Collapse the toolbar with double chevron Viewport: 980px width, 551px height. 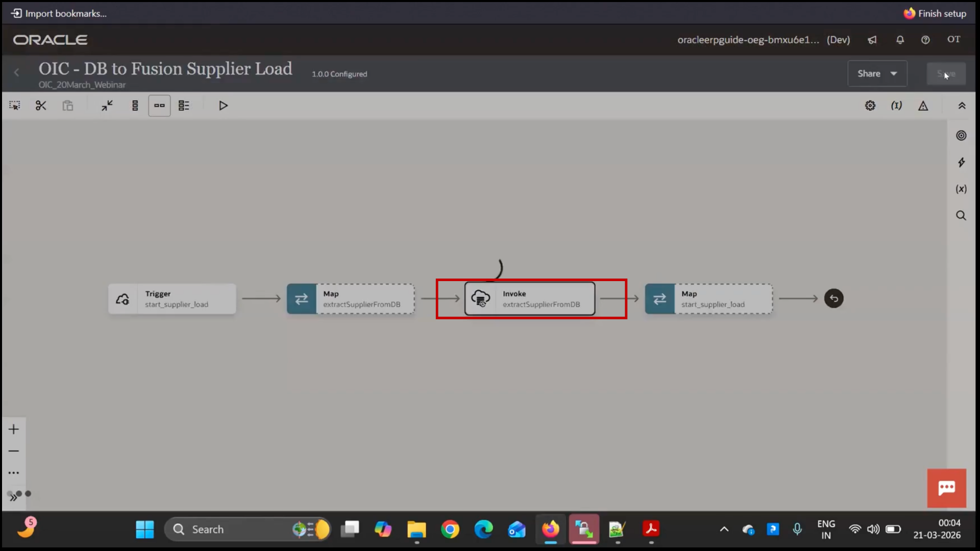click(962, 106)
